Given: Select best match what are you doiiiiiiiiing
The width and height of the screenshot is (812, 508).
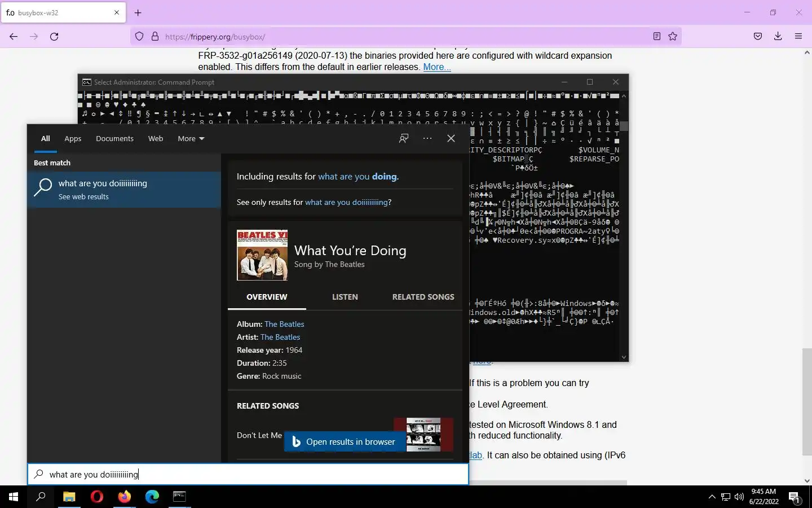Looking at the screenshot, I should point(124,190).
